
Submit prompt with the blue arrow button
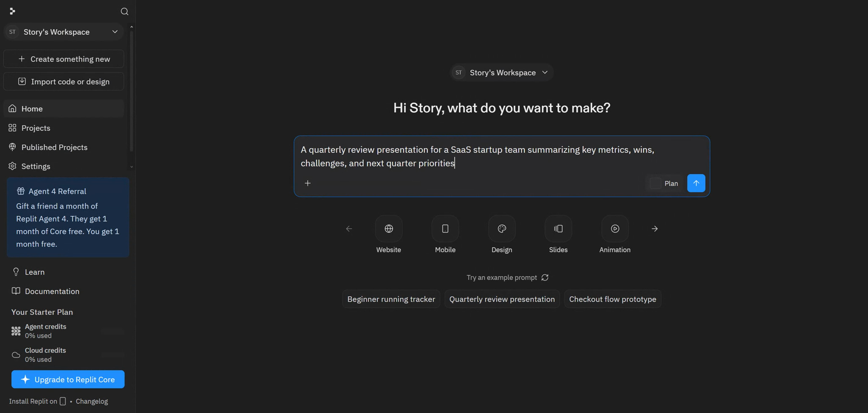point(696,183)
